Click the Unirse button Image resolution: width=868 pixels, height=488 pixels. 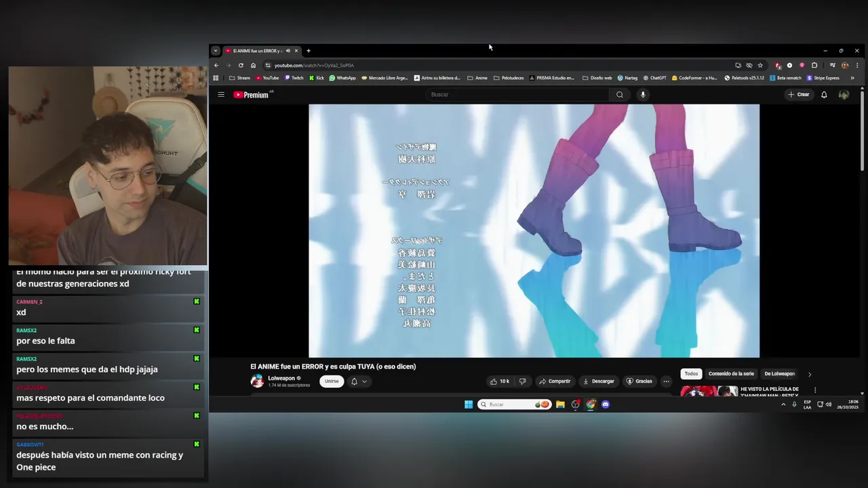[x=332, y=381]
